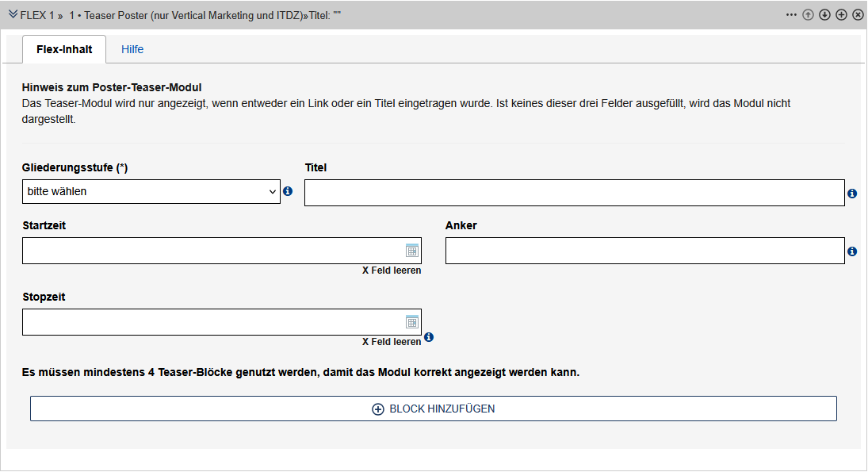
Task: Move the flex element down
Action: point(824,15)
